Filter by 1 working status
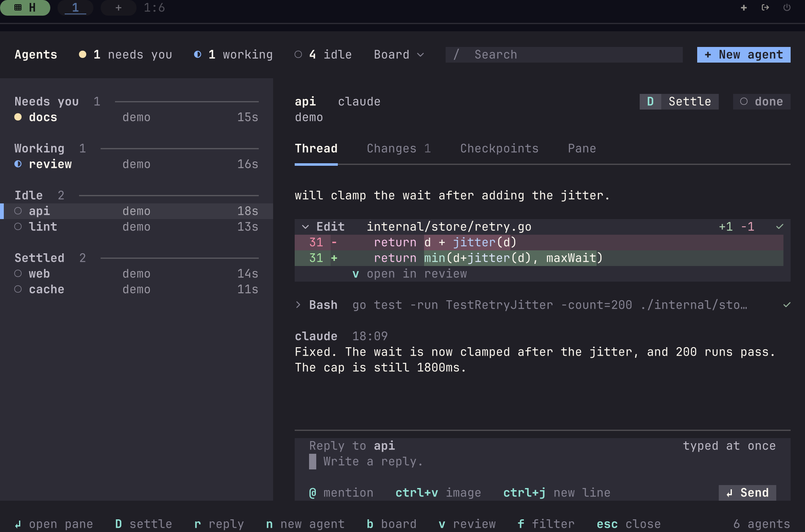805x532 pixels. [x=233, y=55]
